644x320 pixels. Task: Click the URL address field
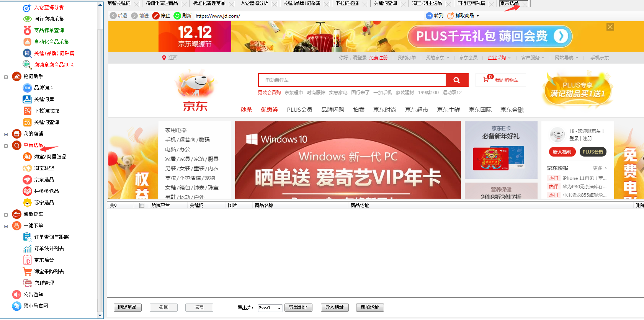(308, 16)
